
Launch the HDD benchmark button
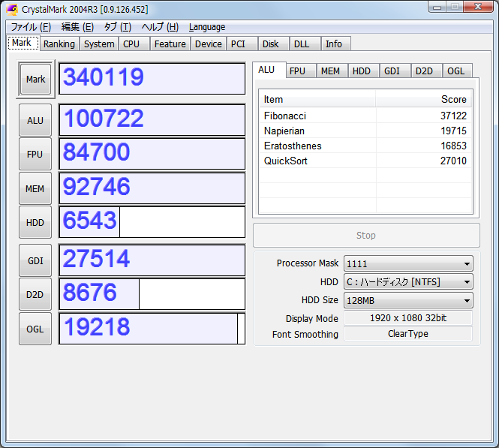tap(35, 222)
